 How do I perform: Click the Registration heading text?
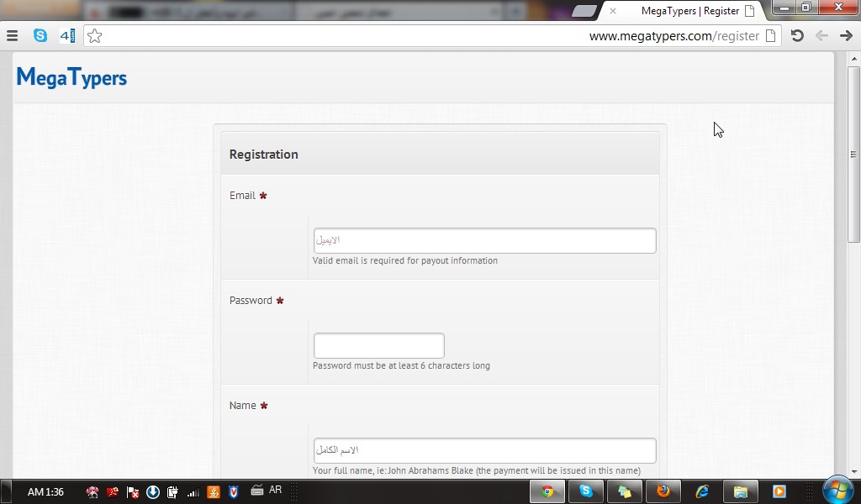[x=263, y=155]
